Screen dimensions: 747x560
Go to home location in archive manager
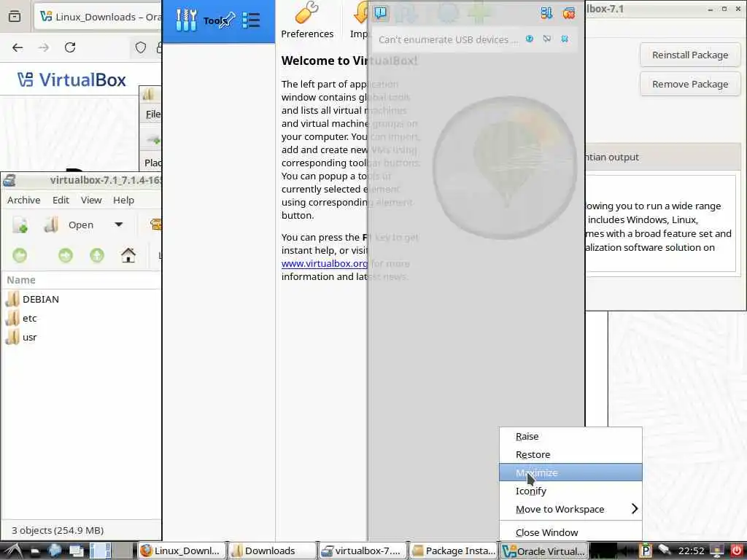pyautogui.click(x=128, y=256)
